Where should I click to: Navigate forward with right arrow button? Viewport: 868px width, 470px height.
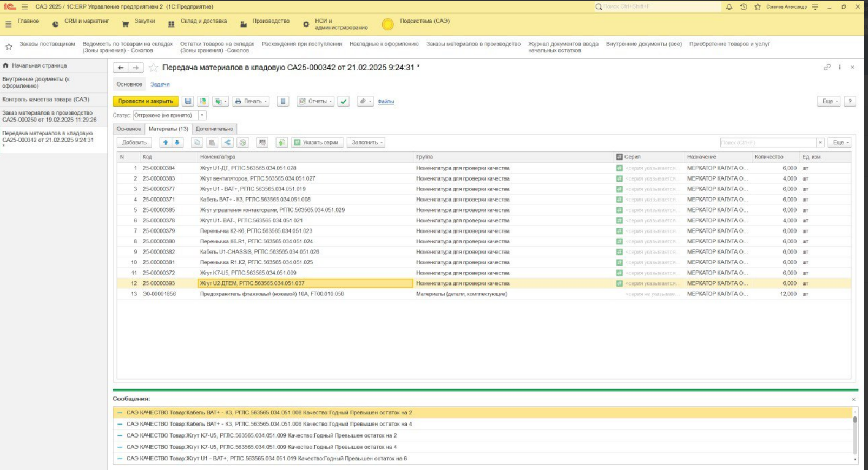[x=136, y=68]
